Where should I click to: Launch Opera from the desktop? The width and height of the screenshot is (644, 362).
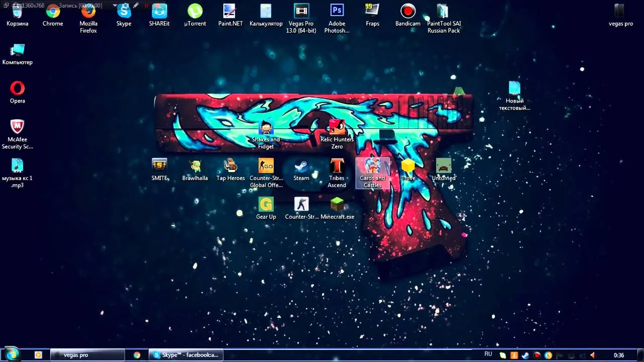click(x=17, y=93)
